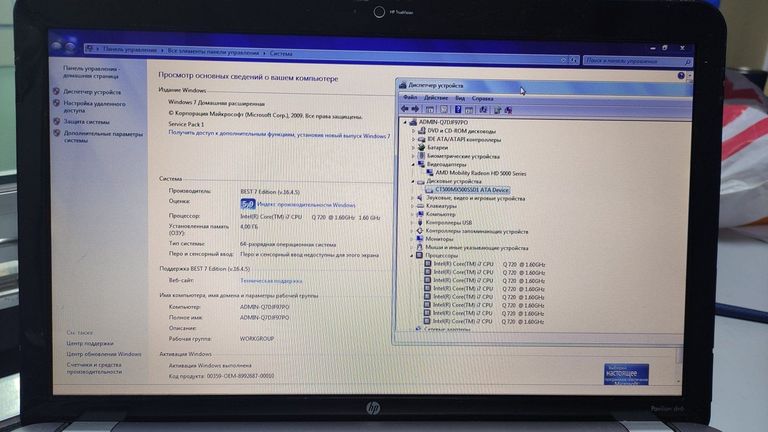
Task: Click the product code 00359-OEM text
Action: [240, 376]
